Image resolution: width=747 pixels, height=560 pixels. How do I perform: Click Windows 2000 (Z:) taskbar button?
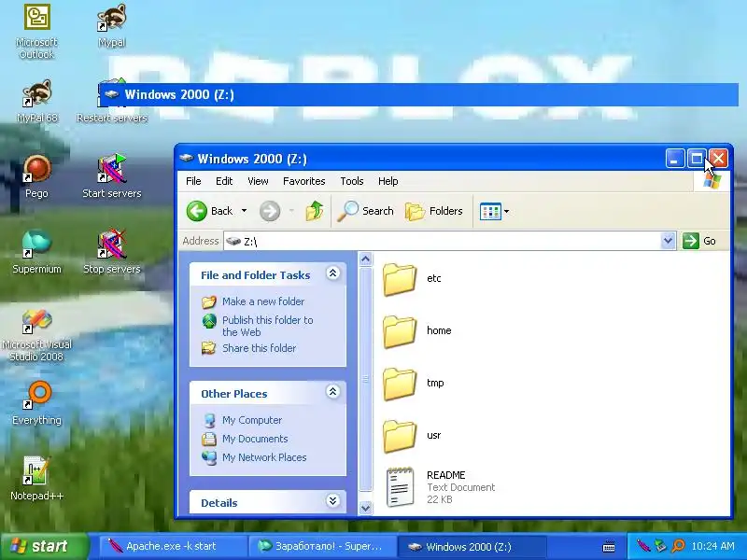tap(472, 546)
